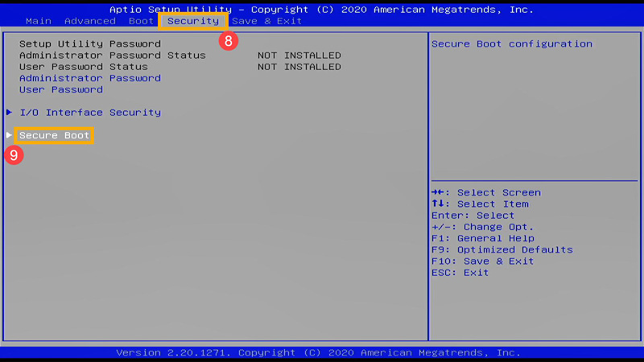Viewport: 644px width, 362px height.
Task: Click the User Password Status NOT INSTALLED value
Action: click(x=299, y=67)
